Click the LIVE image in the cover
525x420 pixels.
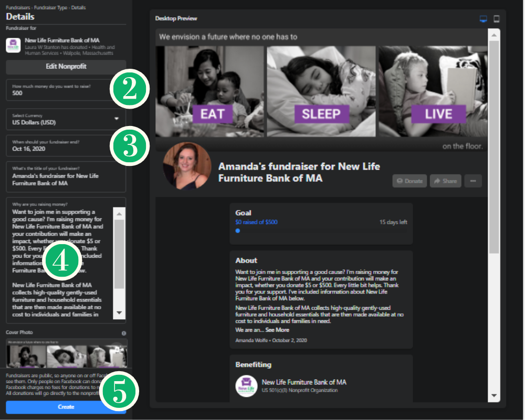pos(433,91)
